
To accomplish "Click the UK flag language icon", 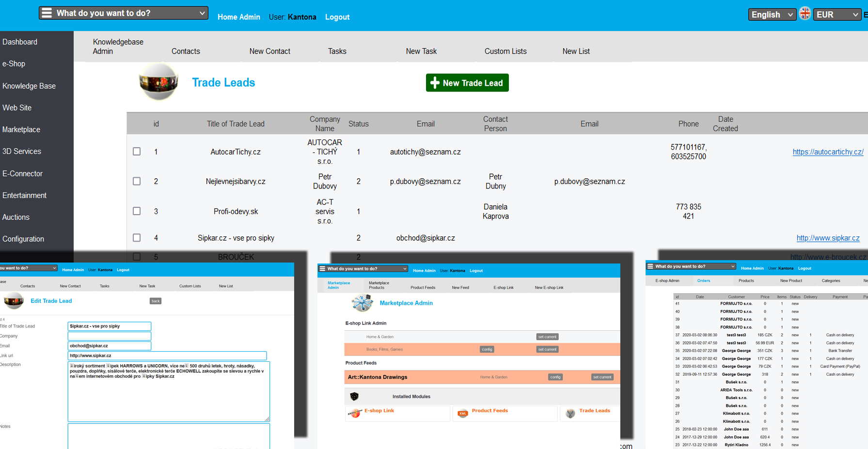I will tap(805, 14).
